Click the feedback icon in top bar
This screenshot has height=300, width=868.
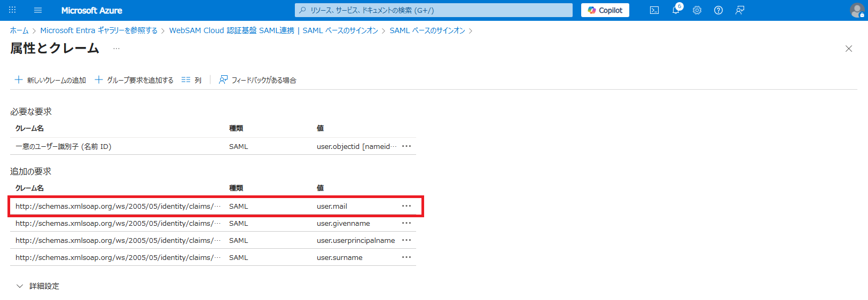740,10
